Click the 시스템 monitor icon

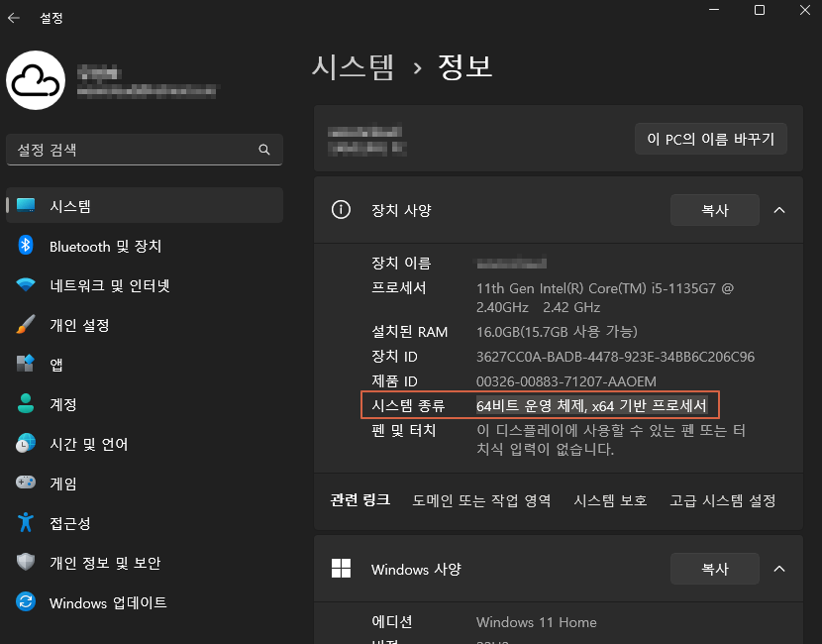[26, 205]
